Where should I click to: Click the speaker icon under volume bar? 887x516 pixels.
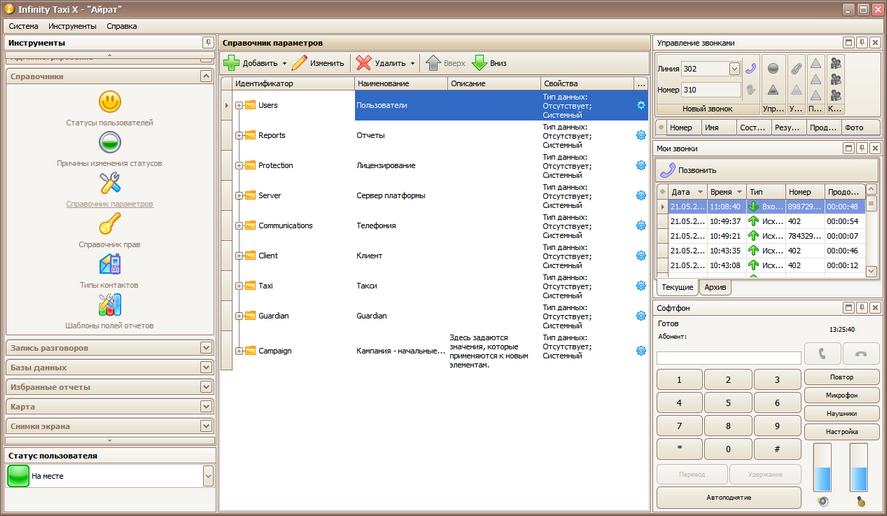[x=823, y=501]
